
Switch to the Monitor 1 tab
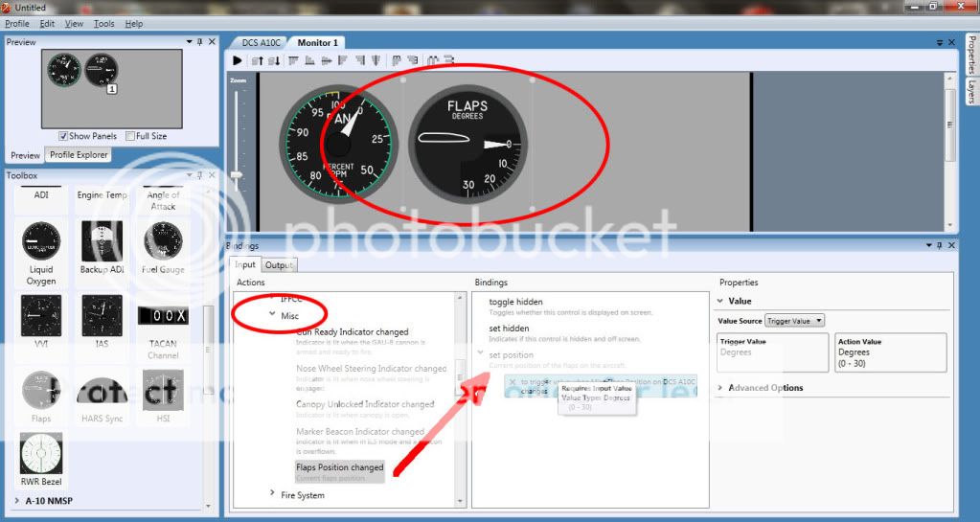[317, 42]
